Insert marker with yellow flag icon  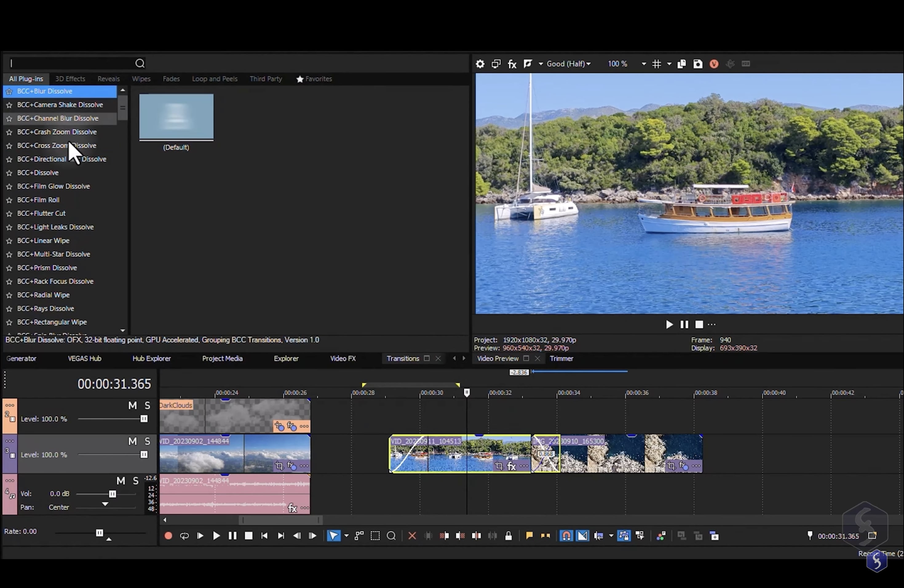[529, 536]
